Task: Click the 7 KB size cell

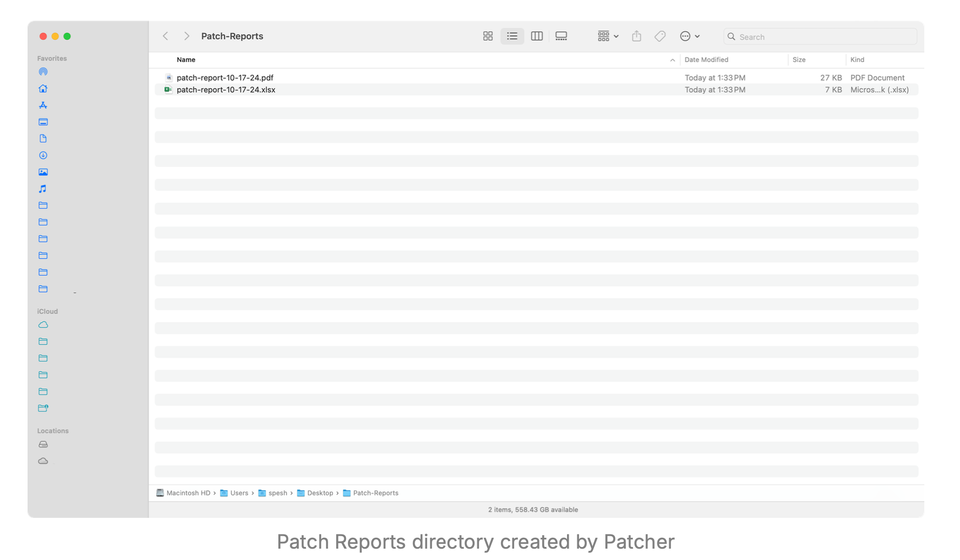Action: tap(833, 90)
